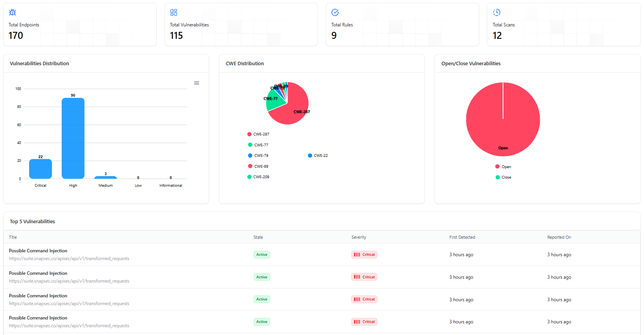The image size is (644, 335).
Task: Click the second row's transformed_requests URL
Action: point(69,281)
